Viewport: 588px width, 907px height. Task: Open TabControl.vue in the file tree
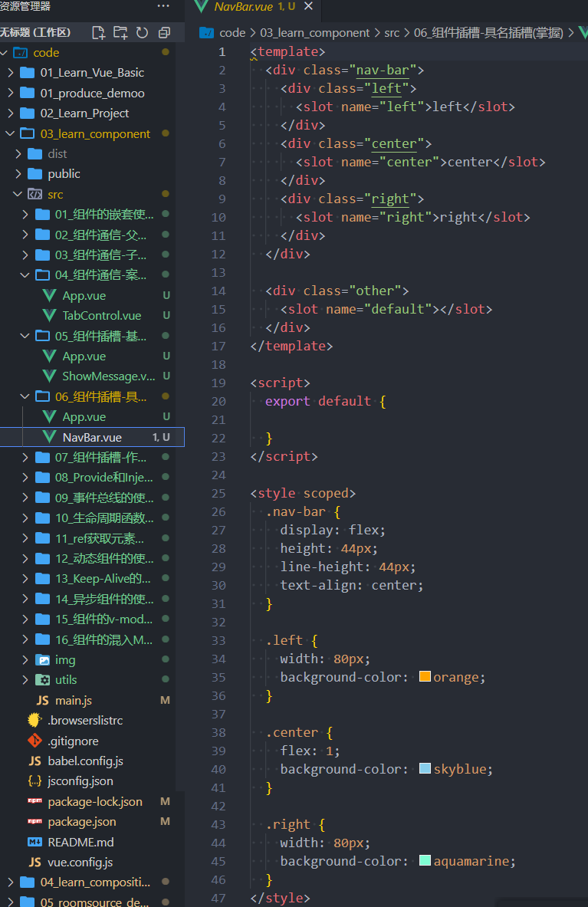[102, 315]
